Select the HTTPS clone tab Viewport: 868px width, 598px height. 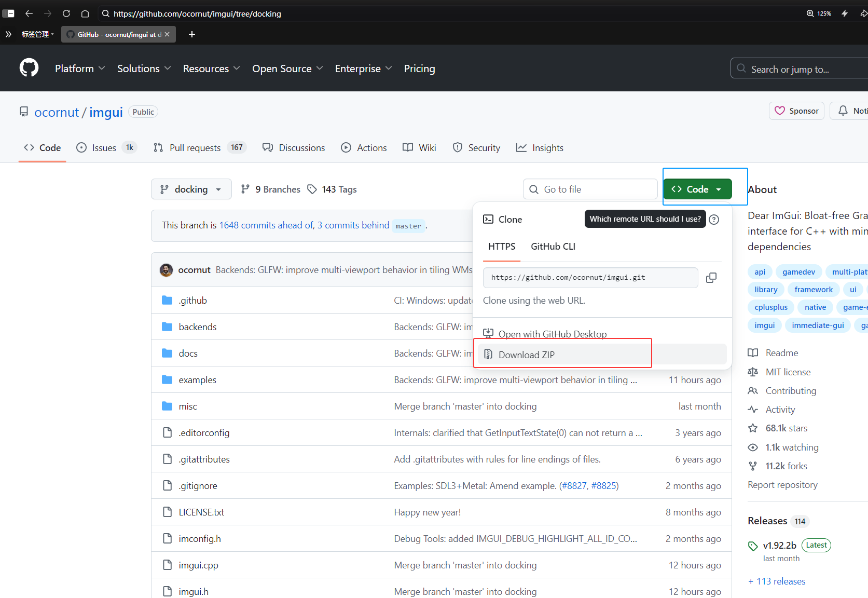click(x=502, y=247)
